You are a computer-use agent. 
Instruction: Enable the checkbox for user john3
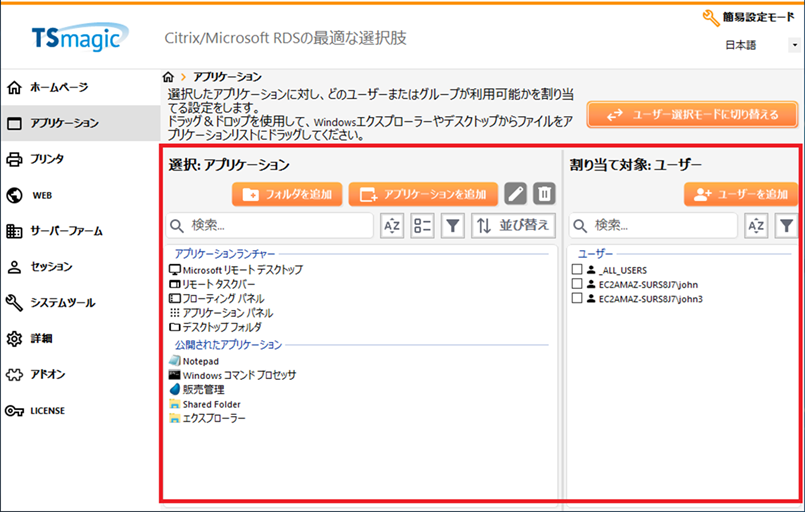(576, 298)
